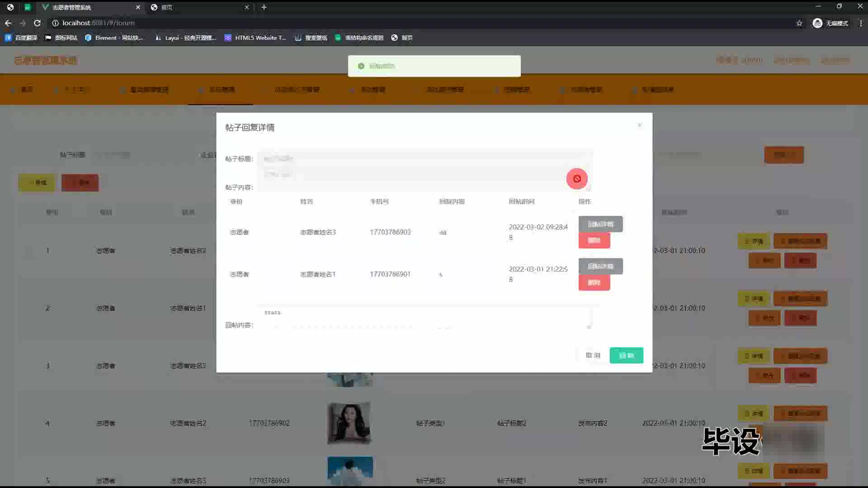The height and width of the screenshot is (488, 868).
Task: Click the red circular cursor marker icon
Action: [577, 178]
